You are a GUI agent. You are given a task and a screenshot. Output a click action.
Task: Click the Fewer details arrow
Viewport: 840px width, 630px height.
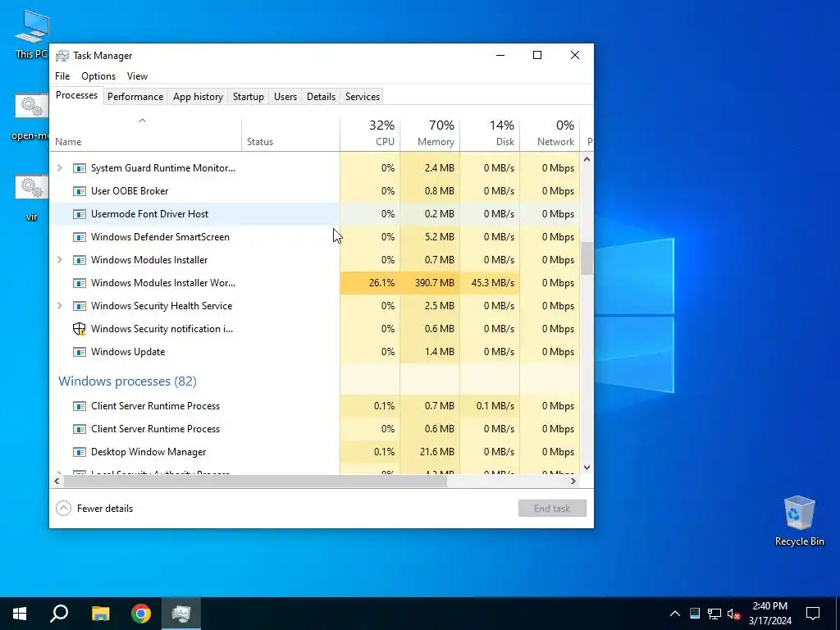click(x=63, y=509)
